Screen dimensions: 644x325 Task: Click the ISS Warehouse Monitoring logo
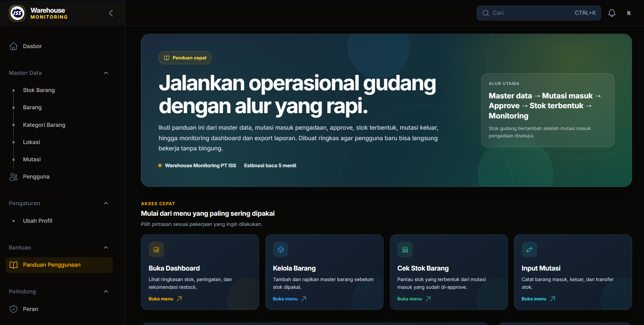click(x=17, y=13)
